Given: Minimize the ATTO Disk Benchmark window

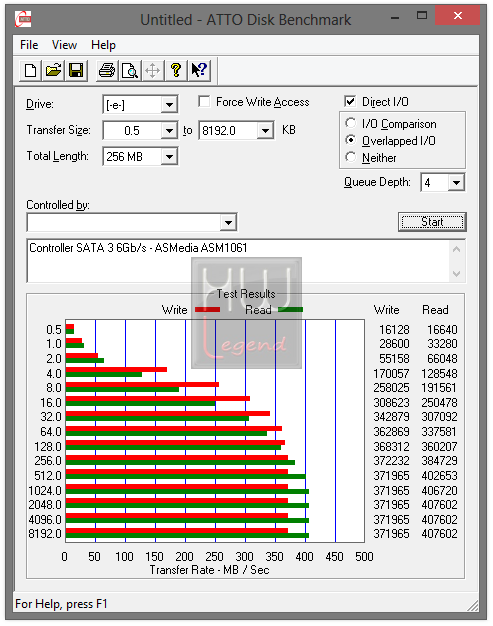Looking at the screenshot, I should (x=395, y=16).
